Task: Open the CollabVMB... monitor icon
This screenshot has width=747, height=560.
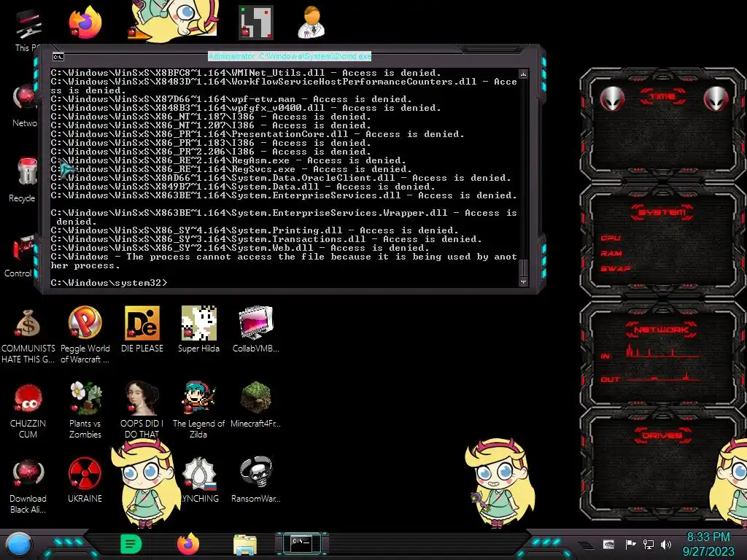Action: 256,330
